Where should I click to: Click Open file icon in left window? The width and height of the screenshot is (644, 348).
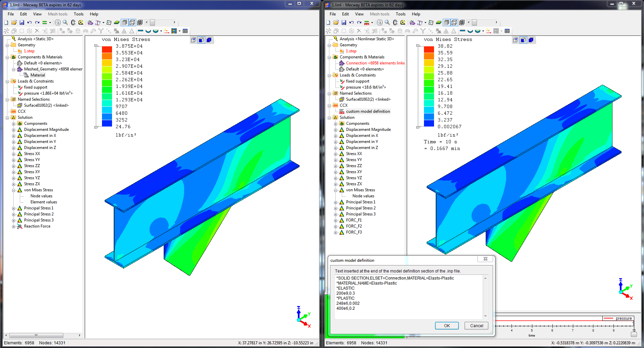coord(14,22)
